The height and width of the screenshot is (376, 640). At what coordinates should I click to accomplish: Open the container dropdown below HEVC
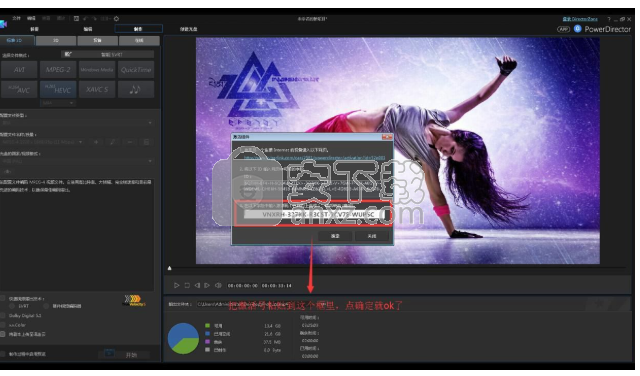pos(58,103)
